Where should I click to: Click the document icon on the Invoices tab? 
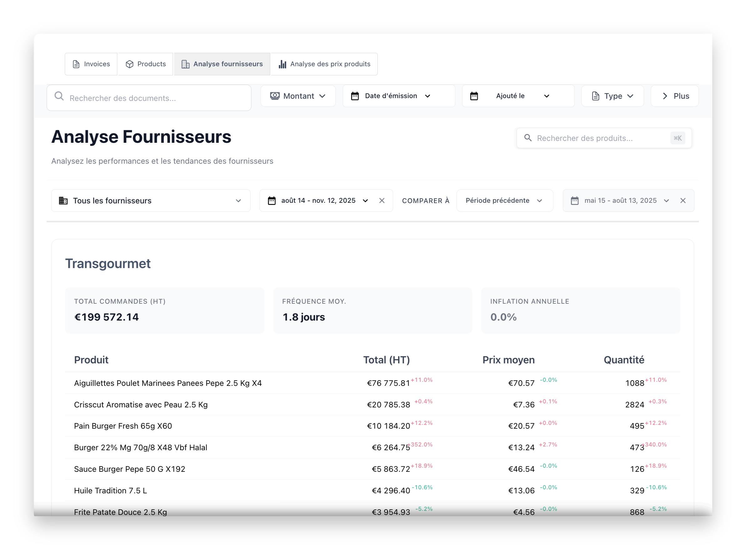pos(75,64)
